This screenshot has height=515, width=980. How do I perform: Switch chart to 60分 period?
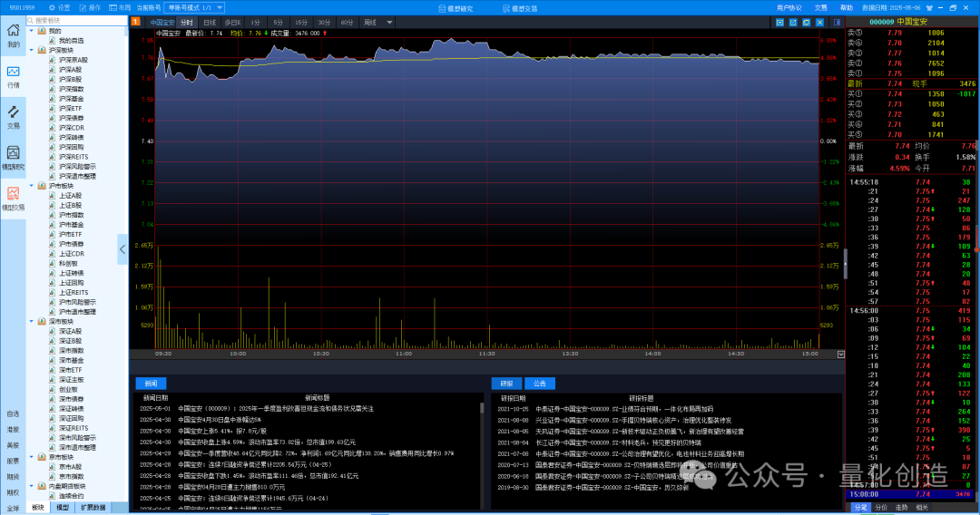tap(347, 23)
